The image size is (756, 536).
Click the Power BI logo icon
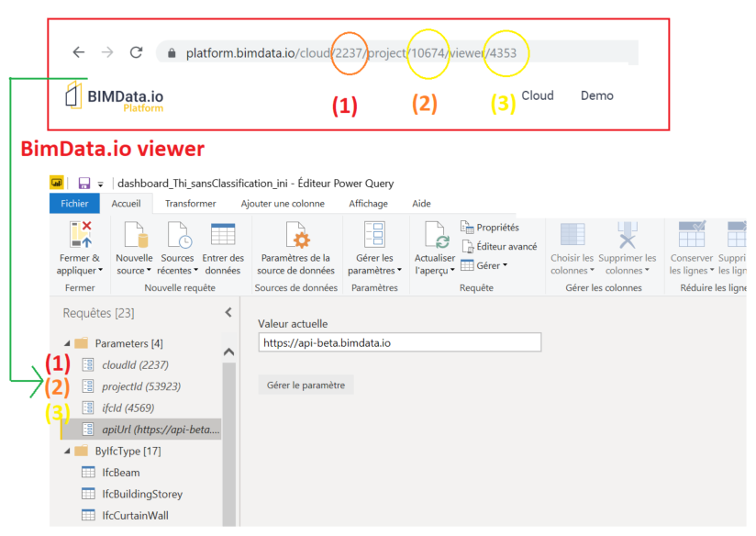(x=57, y=183)
